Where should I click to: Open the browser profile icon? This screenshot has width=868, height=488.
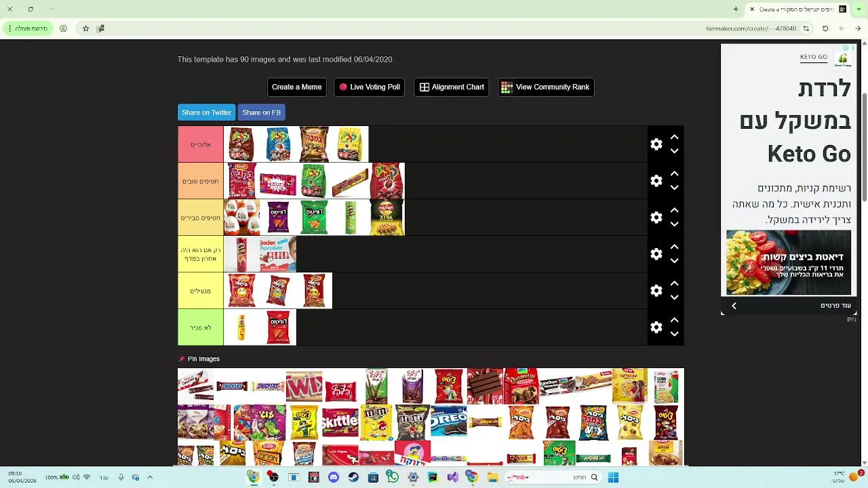tap(63, 28)
